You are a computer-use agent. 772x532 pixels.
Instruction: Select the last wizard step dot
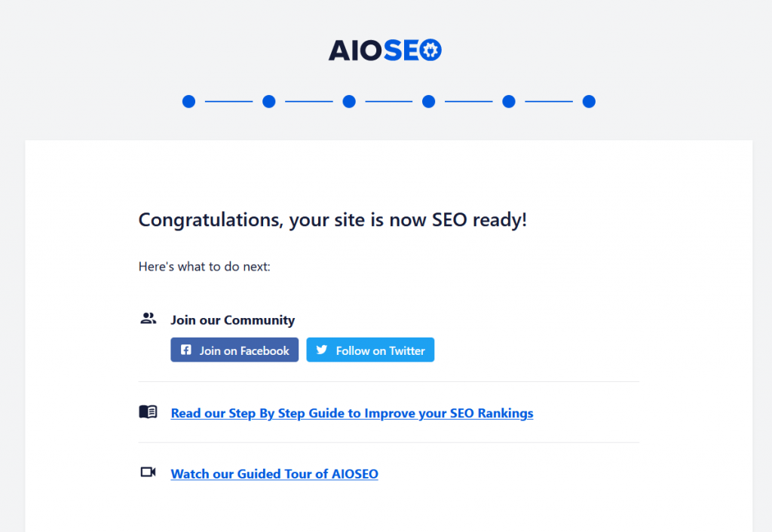point(589,102)
